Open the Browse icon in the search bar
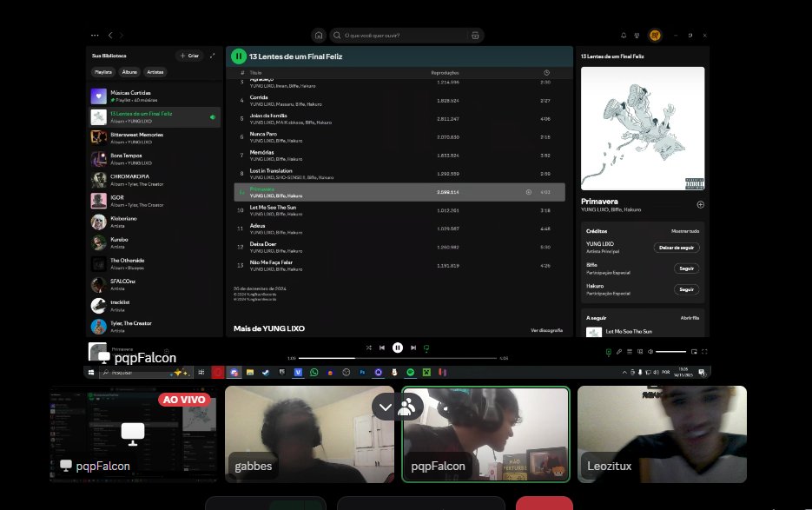This screenshot has height=510, width=812. point(475,36)
